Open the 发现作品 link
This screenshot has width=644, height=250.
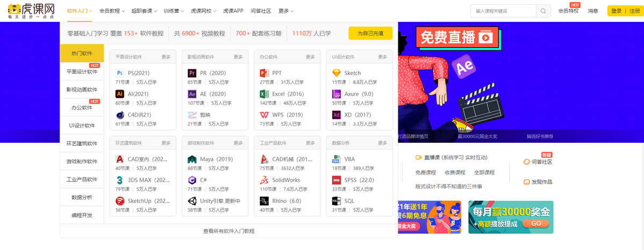click(541, 182)
